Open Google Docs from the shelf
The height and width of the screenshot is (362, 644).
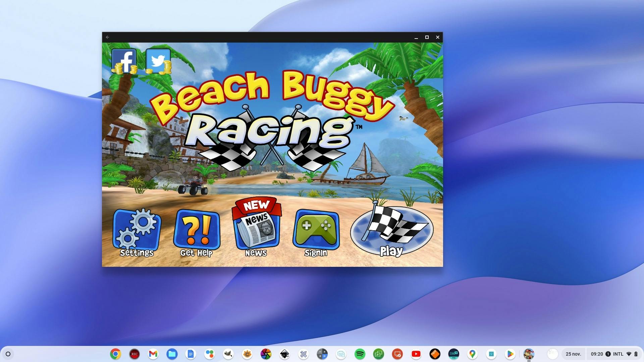191,354
